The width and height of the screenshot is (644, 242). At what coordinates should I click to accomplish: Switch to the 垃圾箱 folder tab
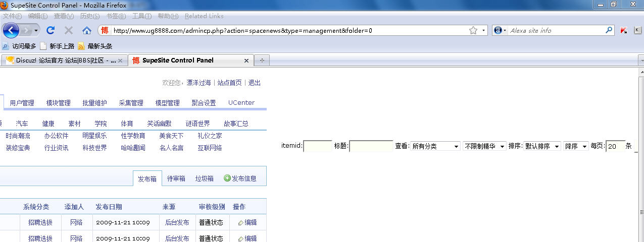tap(205, 178)
